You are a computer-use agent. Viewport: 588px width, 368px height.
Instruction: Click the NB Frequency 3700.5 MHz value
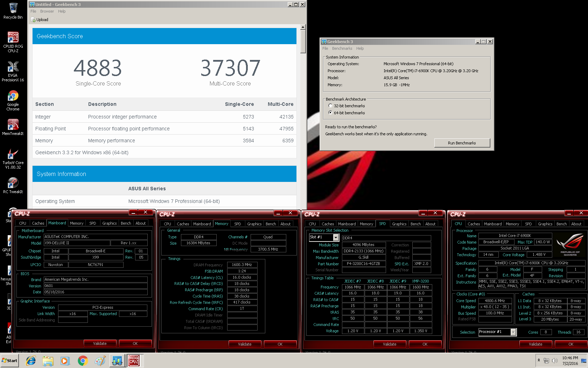point(268,250)
